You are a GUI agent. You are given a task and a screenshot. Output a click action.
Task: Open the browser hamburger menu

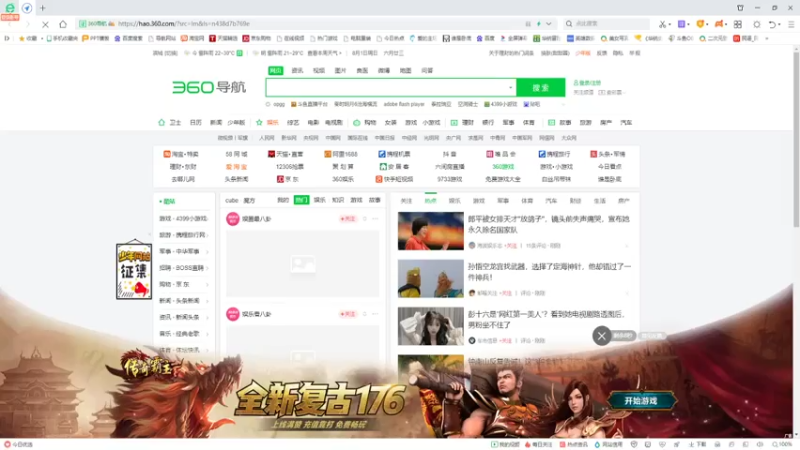click(791, 24)
